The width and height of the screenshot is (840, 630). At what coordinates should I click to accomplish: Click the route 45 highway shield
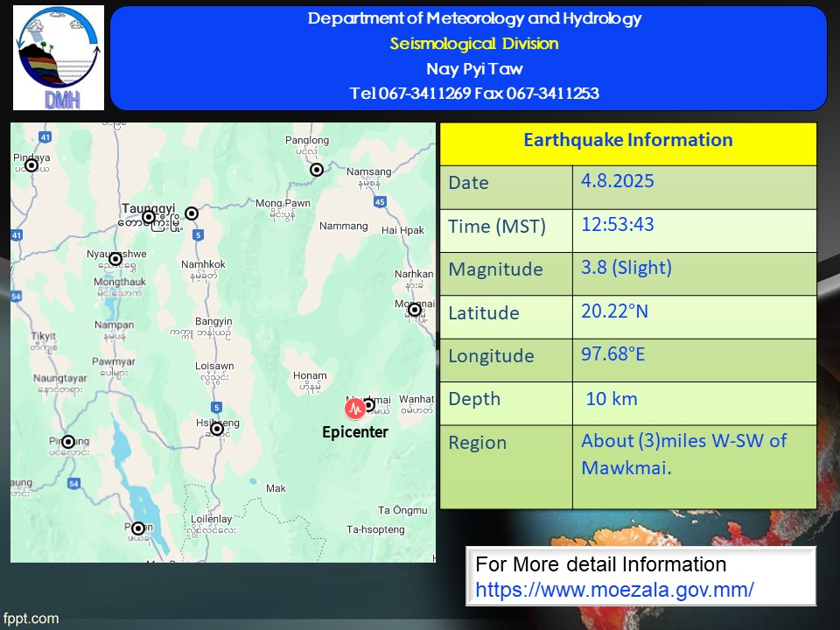(379, 202)
